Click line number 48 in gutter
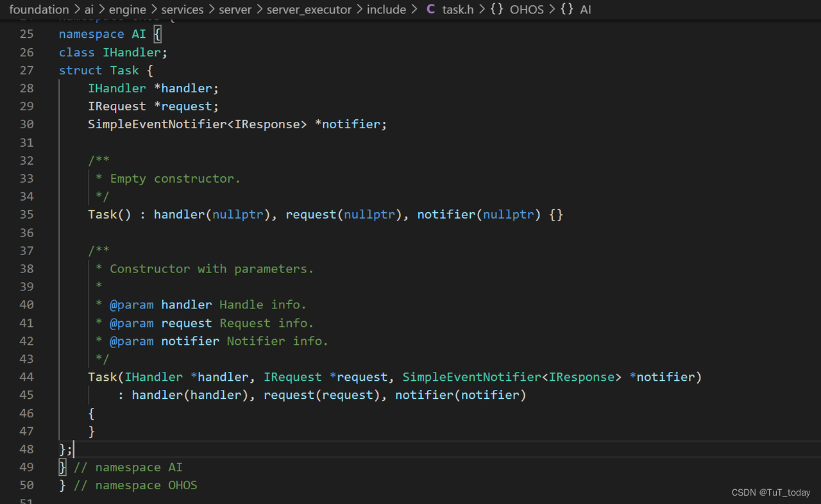The image size is (821, 504). point(26,449)
